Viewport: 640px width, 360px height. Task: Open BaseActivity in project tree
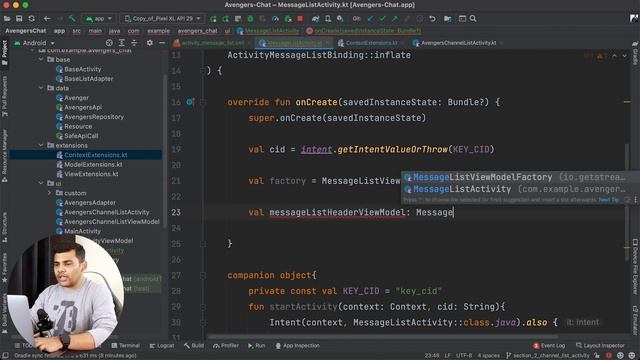pyautogui.click(x=78, y=69)
